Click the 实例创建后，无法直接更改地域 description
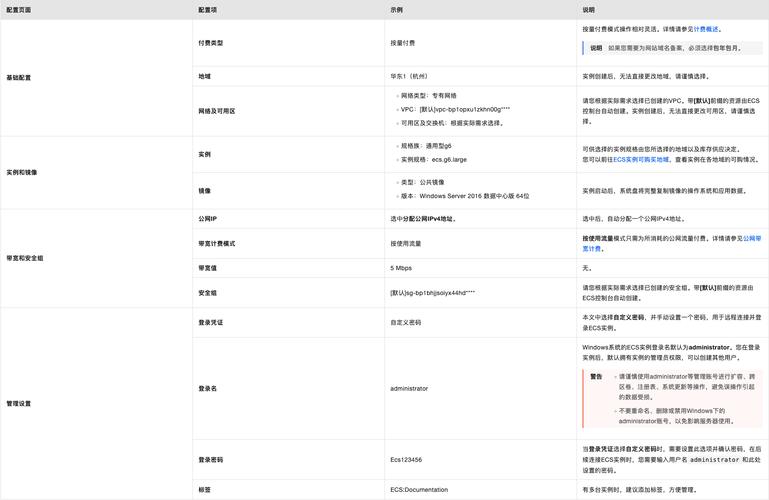This screenshot has height=500, width=769. 646,76
